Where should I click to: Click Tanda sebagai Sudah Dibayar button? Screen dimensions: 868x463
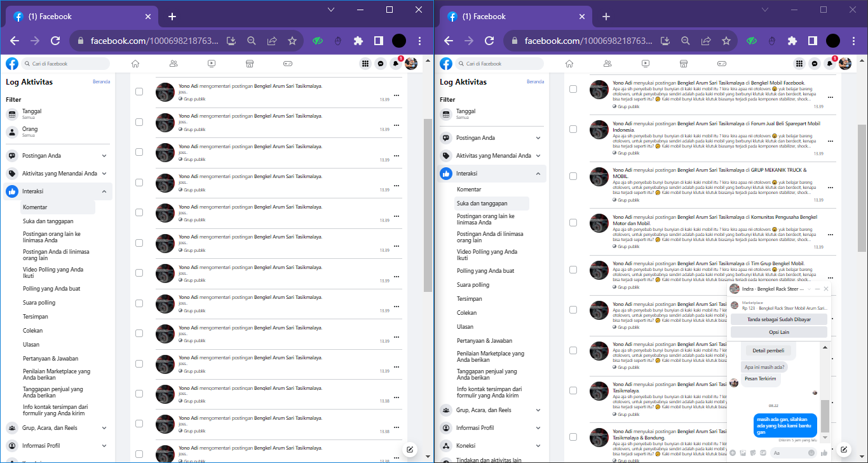(779, 319)
